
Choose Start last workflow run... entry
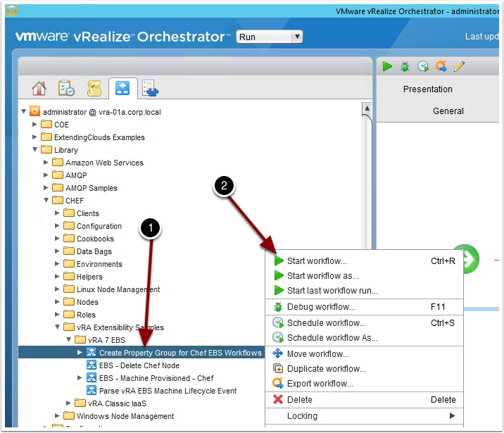point(364,290)
